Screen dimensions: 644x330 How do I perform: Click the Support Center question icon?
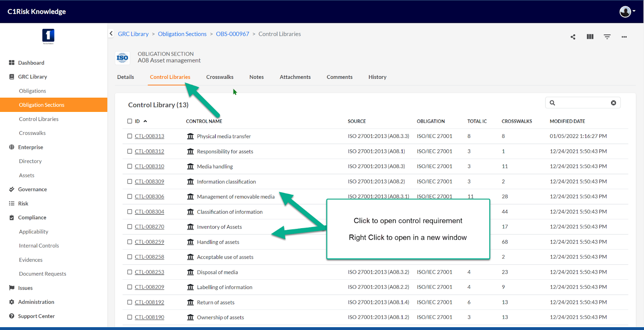coord(12,316)
